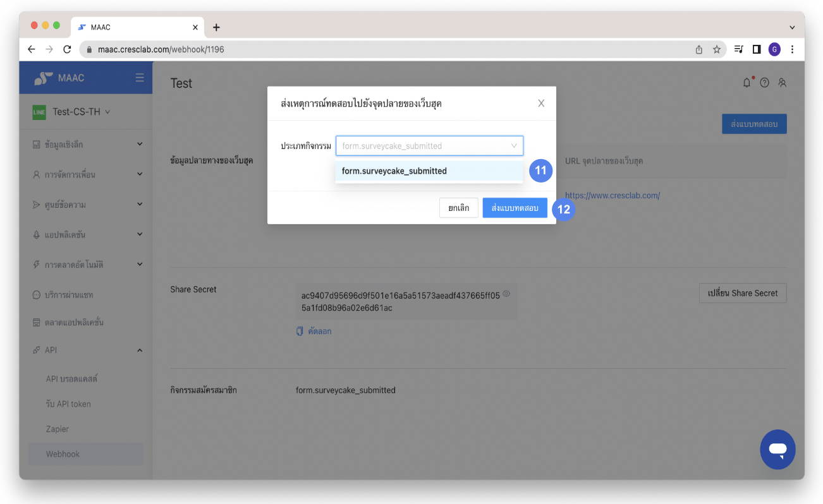The image size is (823, 504).
Task: Reload the page in browser toolbar
Action: pyautogui.click(x=67, y=49)
